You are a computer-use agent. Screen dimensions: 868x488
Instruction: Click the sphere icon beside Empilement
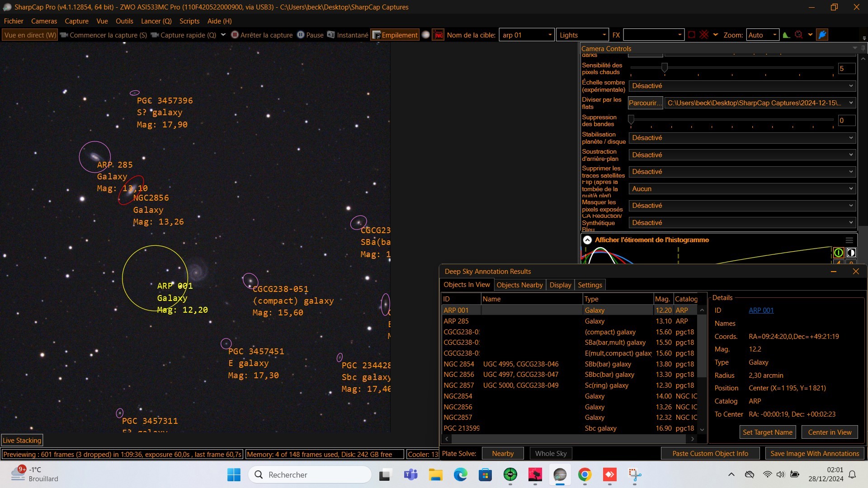(x=425, y=35)
